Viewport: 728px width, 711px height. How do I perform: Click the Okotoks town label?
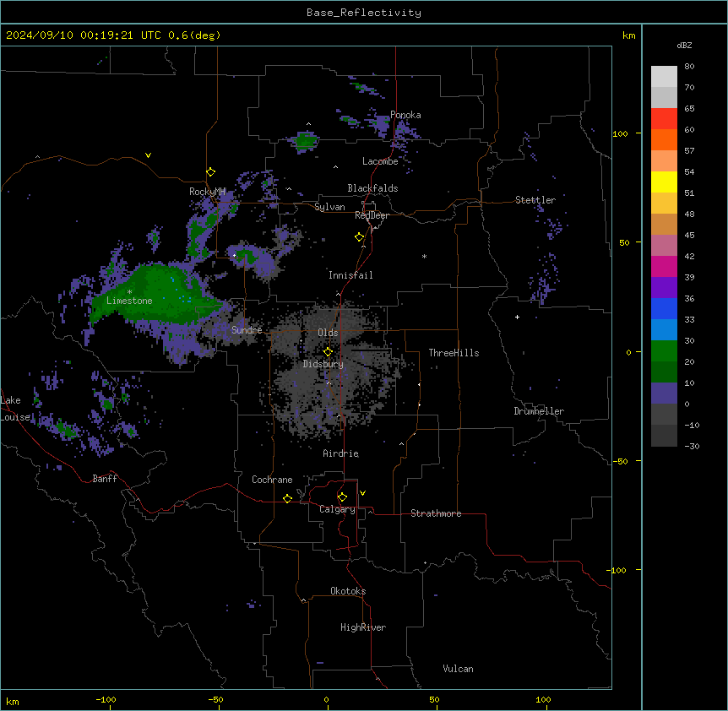[348, 591]
